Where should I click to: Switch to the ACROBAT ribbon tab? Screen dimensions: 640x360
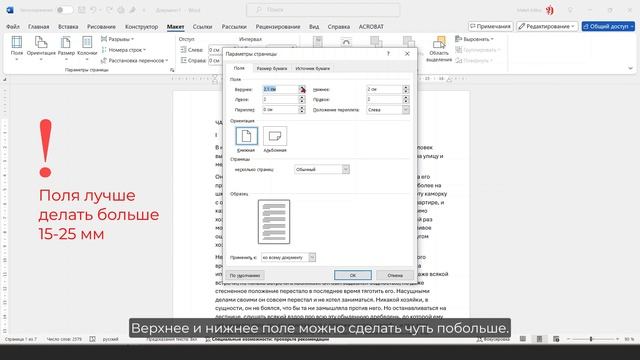point(371,27)
